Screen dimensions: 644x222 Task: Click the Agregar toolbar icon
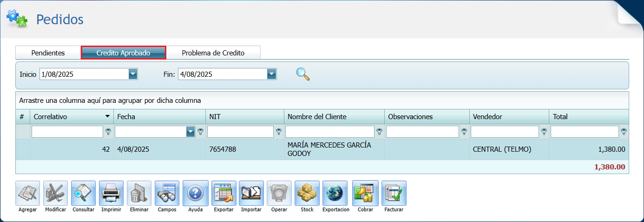tap(28, 193)
